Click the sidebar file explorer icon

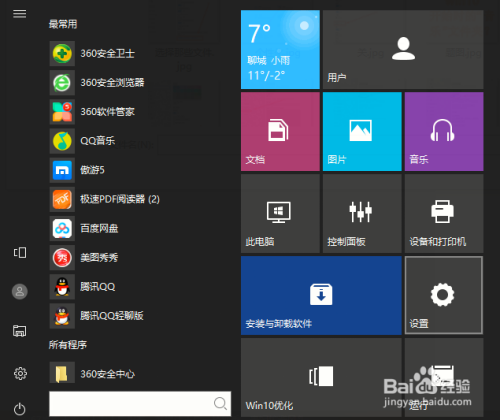pyautogui.click(x=20, y=331)
